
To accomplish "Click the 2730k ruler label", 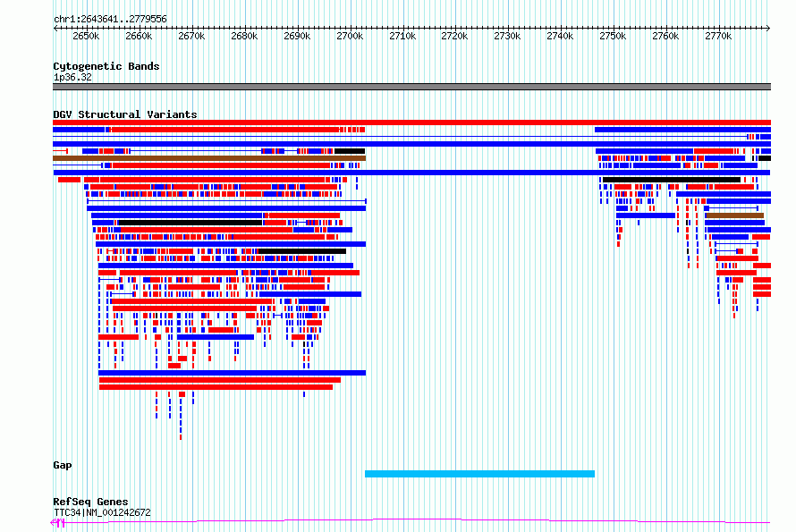I will coord(507,37).
